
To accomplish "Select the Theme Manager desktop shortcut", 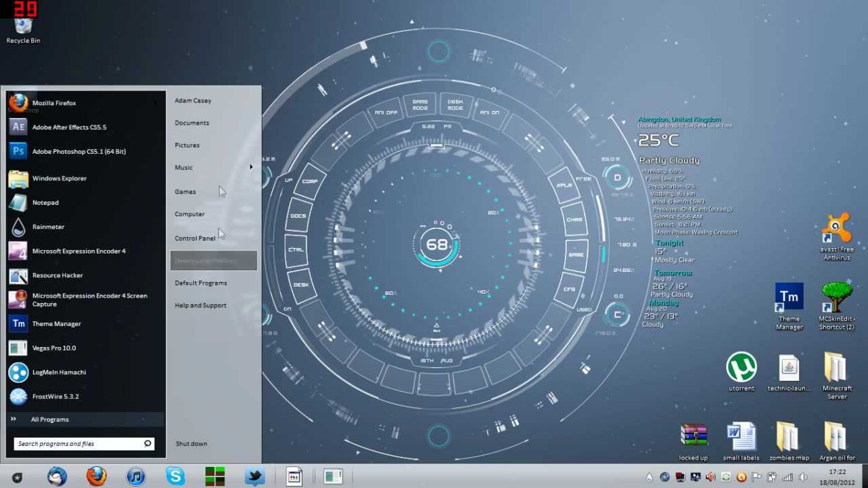I will click(789, 306).
